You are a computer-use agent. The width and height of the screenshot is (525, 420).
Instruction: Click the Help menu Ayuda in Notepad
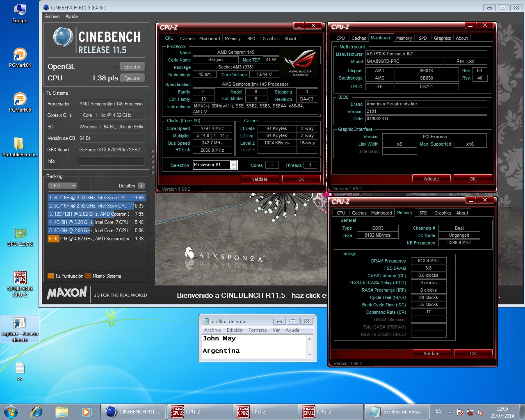pos(292,330)
